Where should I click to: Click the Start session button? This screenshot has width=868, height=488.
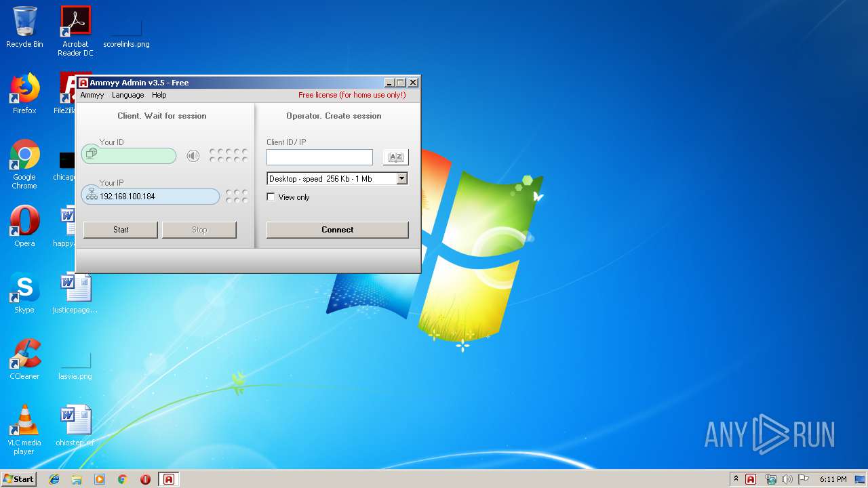(x=121, y=230)
